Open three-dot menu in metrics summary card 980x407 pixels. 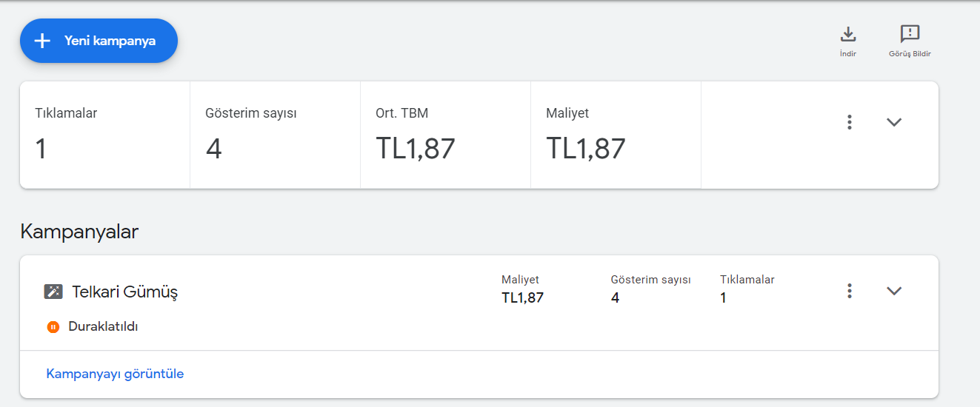[x=850, y=122]
